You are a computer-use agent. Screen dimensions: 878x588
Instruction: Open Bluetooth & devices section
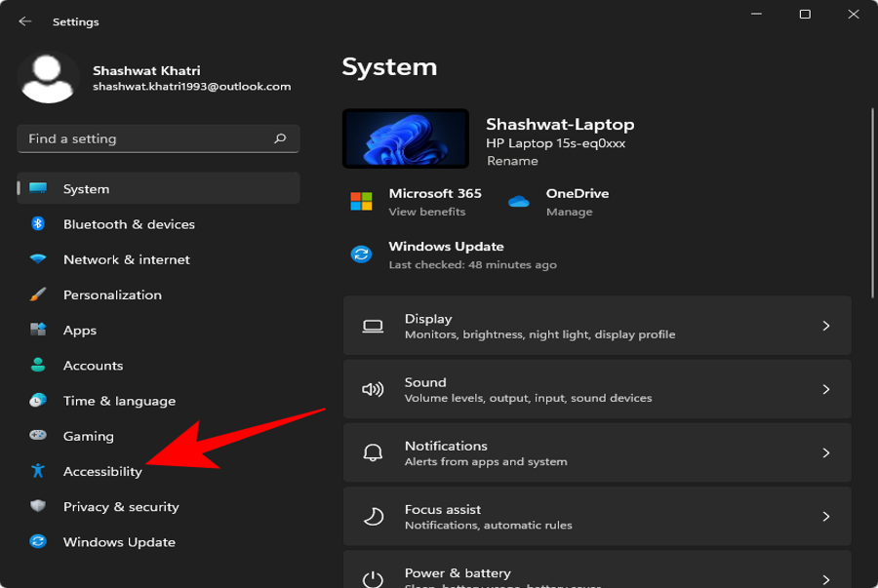pyautogui.click(x=158, y=223)
